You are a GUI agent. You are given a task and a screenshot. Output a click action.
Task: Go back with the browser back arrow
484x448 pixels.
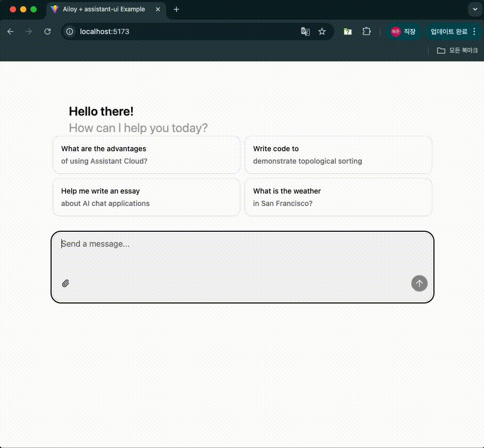[10, 31]
